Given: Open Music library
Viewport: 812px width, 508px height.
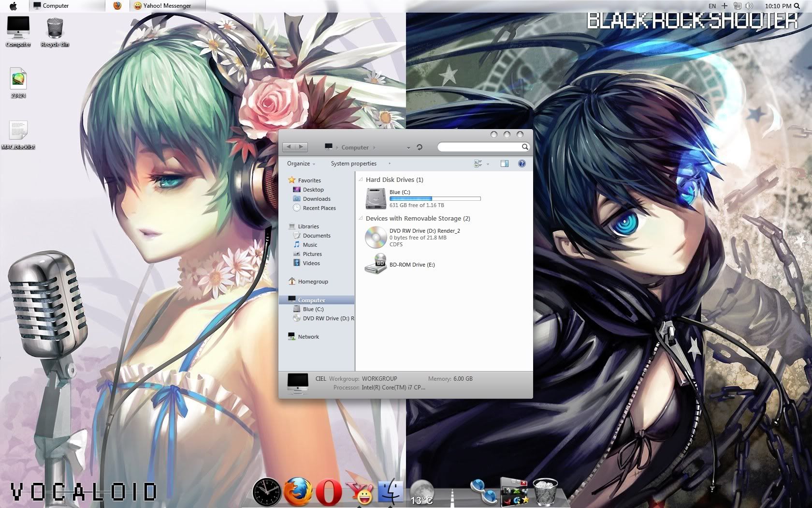Looking at the screenshot, I should [x=305, y=245].
